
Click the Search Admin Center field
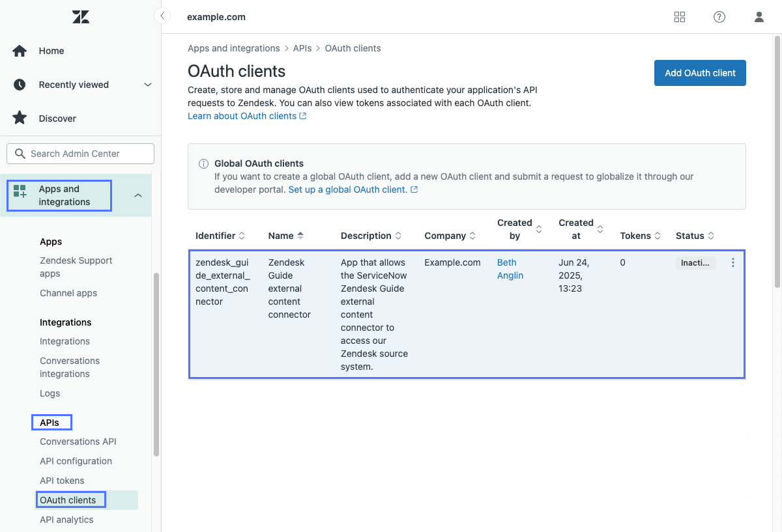(x=80, y=154)
